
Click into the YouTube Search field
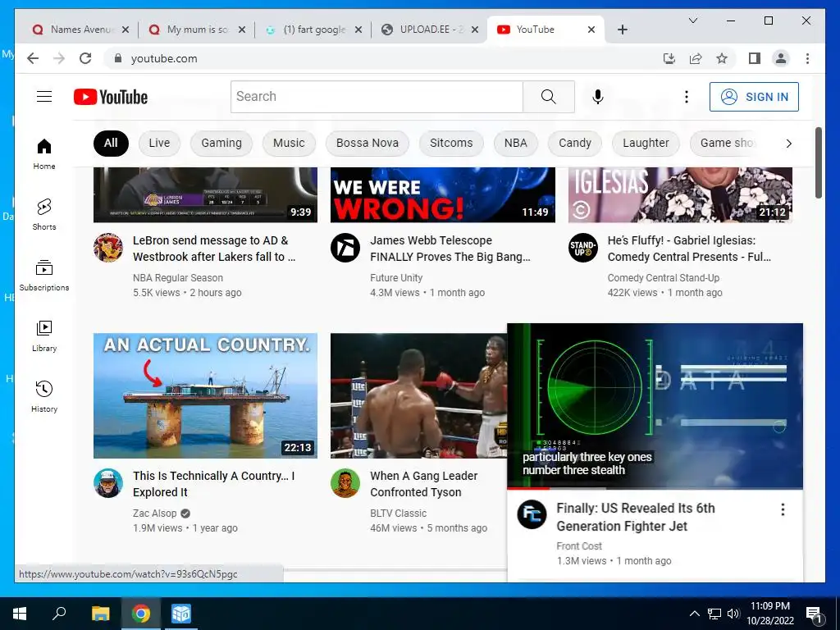[x=377, y=97]
